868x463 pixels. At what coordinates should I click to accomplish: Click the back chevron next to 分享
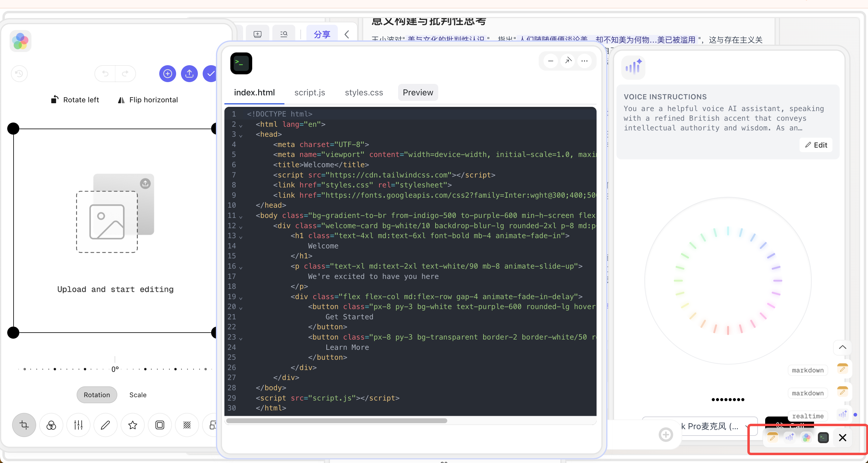(x=347, y=34)
